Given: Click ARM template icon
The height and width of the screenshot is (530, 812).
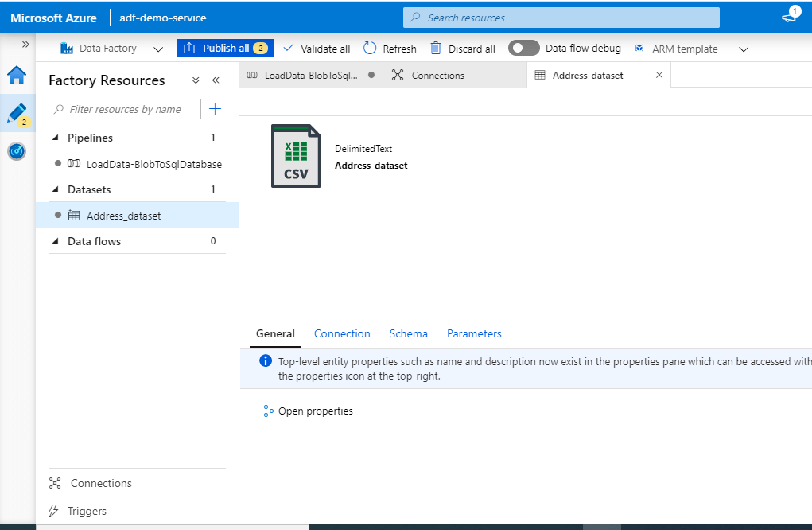Looking at the screenshot, I should coord(639,49).
